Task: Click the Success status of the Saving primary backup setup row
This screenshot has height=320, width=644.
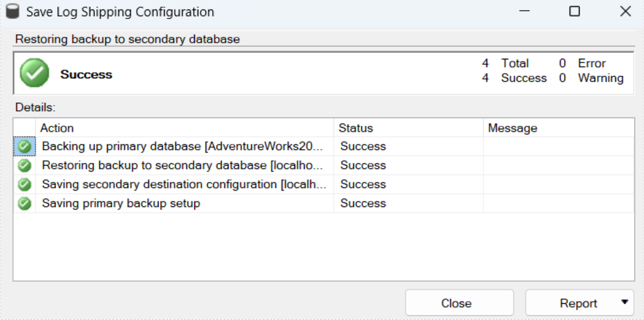Action: (x=363, y=204)
